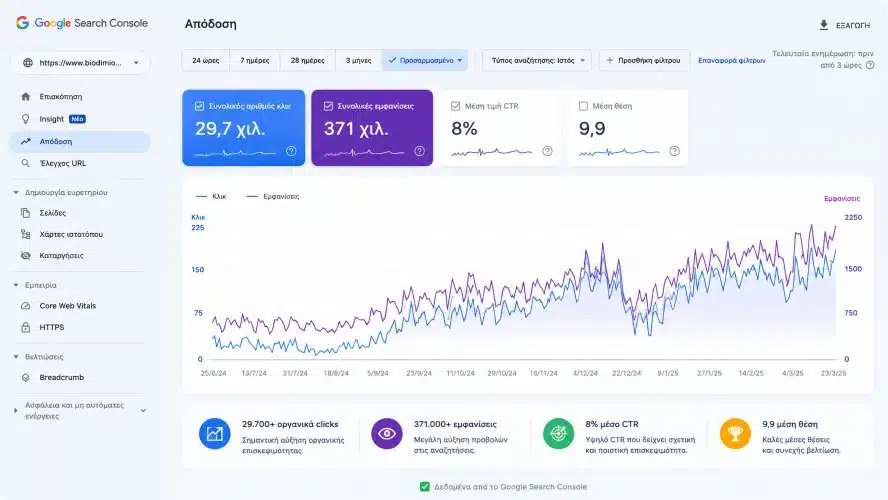
Task: Click the globe icon in property selector
Action: coord(27,63)
